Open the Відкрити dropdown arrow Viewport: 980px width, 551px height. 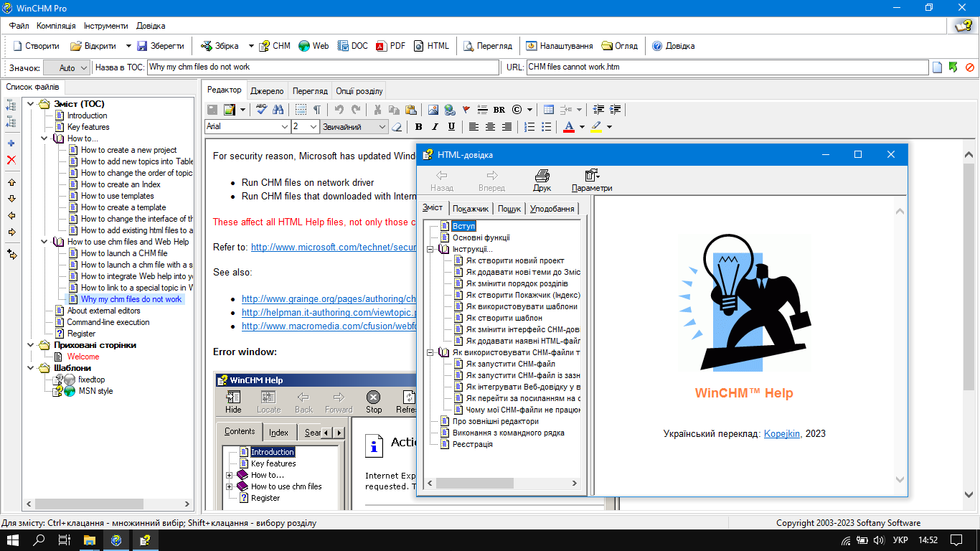[x=128, y=46]
